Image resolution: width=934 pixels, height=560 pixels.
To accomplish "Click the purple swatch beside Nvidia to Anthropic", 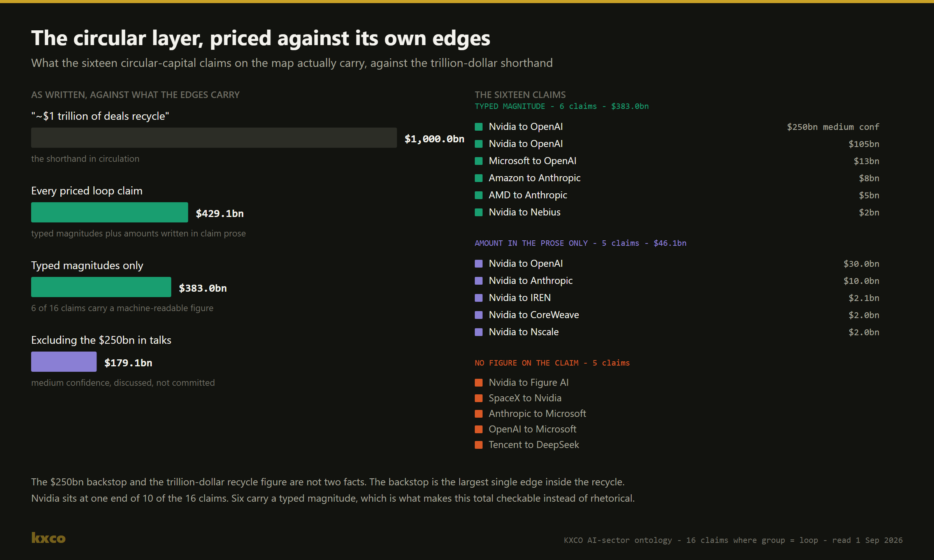I will point(479,281).
